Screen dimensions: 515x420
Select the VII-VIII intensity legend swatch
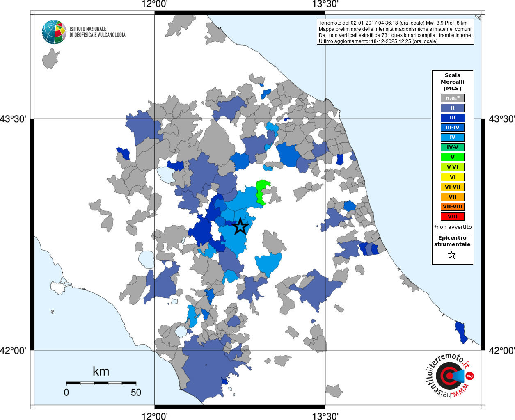[453, 207]
